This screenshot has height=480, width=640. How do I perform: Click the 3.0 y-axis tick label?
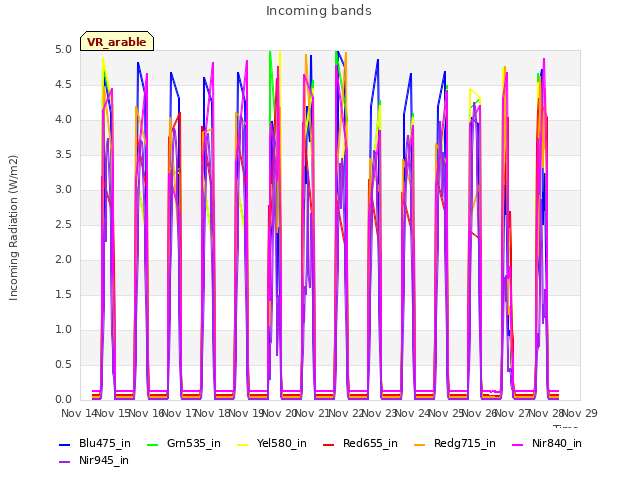click(x=63, y=190)
